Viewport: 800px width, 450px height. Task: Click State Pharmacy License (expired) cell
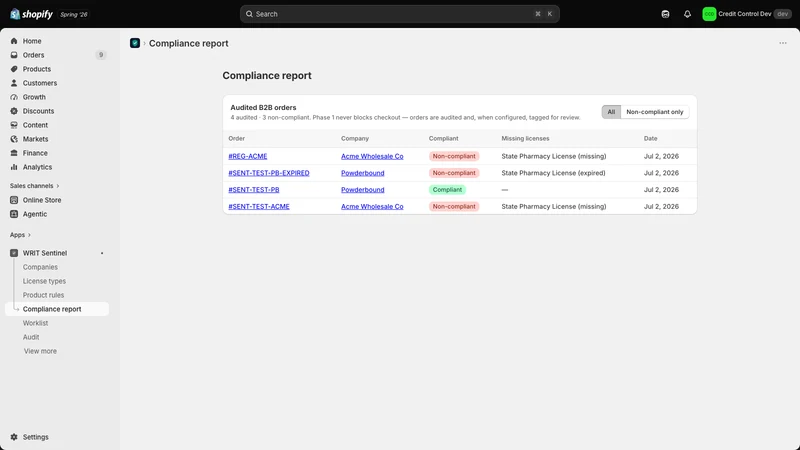pos(553,173)
